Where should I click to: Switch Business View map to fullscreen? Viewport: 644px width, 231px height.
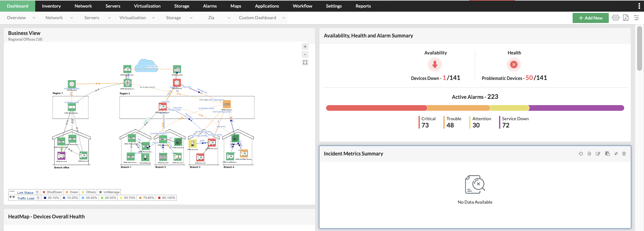(305, 62)
